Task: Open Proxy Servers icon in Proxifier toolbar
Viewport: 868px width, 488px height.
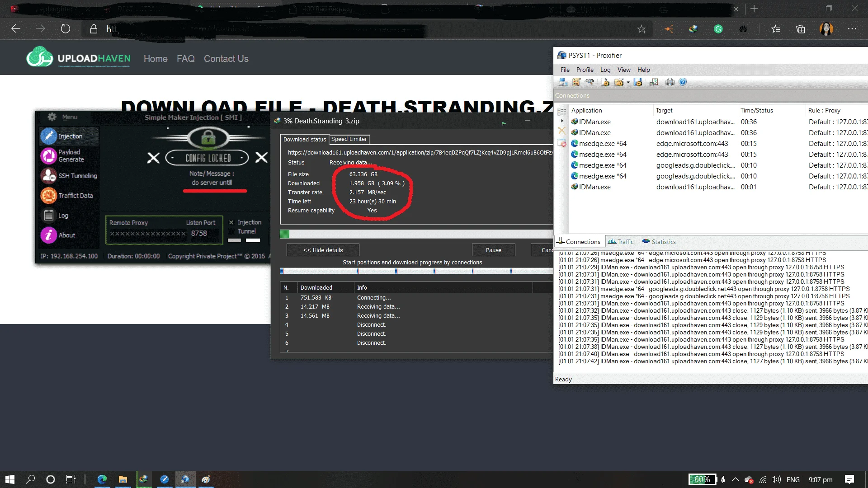Action: [x=563, y=82]
